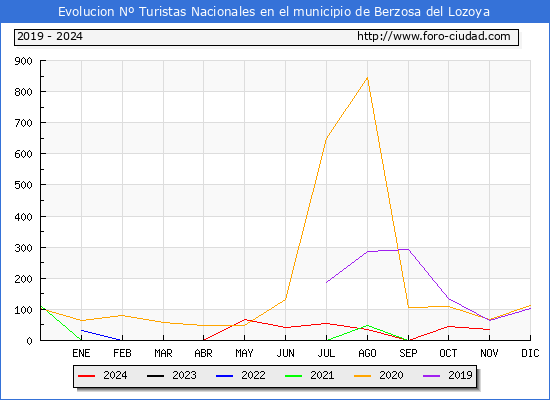Screen dimensions: 550x400
Task: Select the 2021 legend label
Action: [x=322, y=375]
